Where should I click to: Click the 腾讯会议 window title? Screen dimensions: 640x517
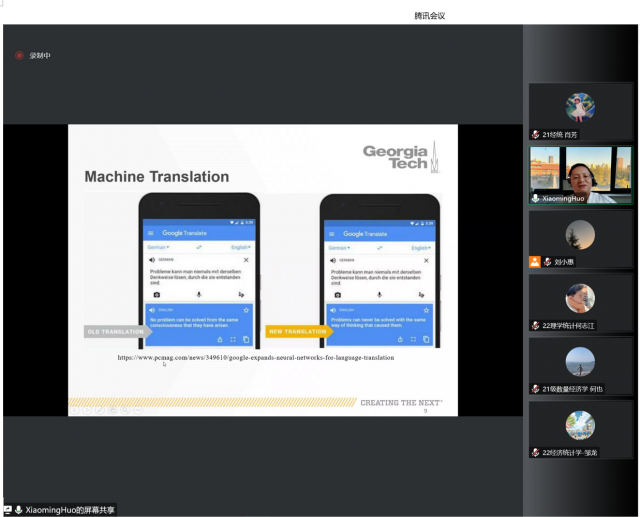[x=429, y=16]
